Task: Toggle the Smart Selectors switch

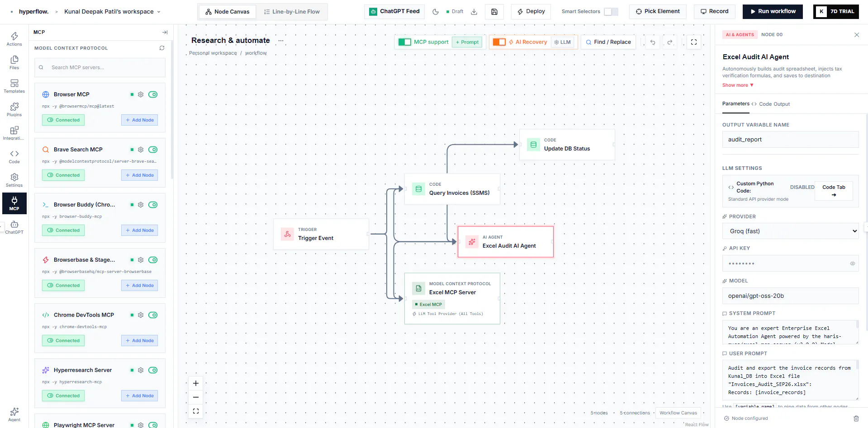Action: 611,12
